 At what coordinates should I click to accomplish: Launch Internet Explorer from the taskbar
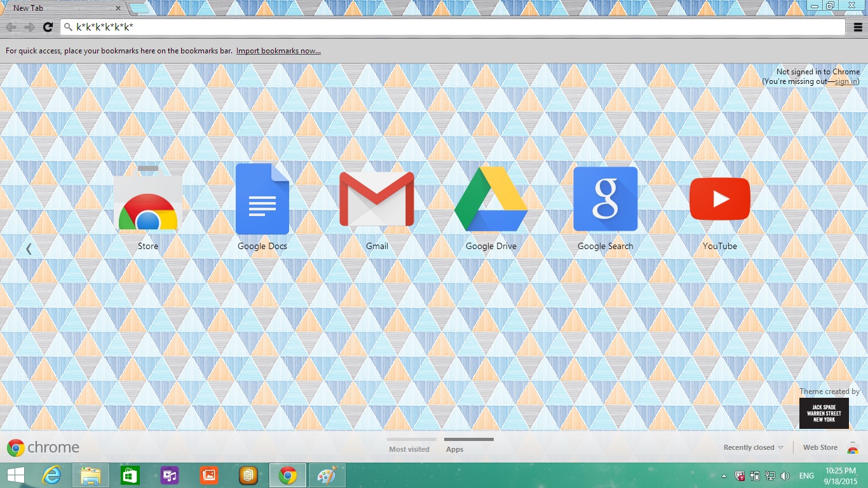51,475
